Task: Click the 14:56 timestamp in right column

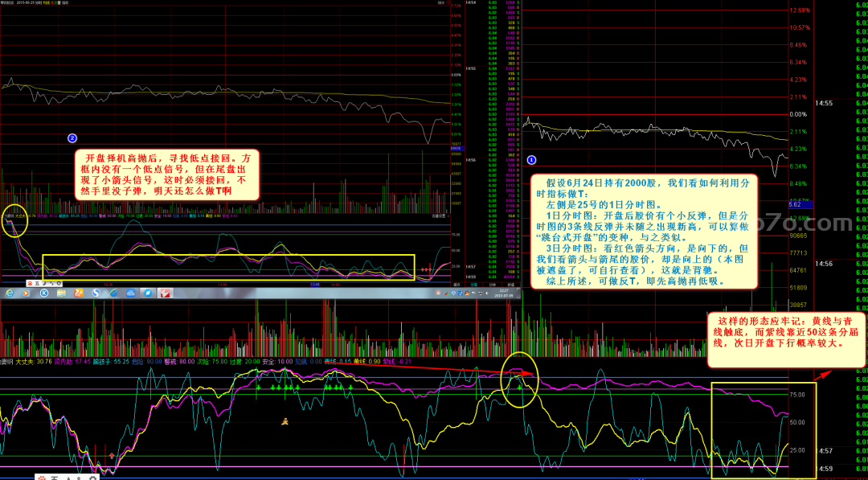Action: click(823, 264)
